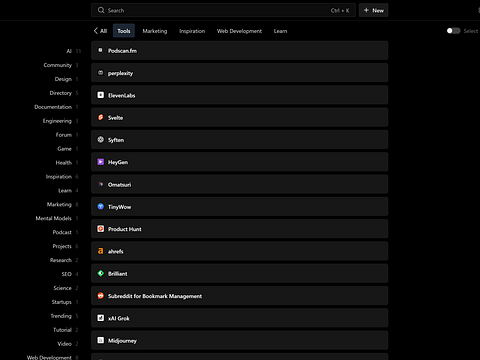
Task: Click the TinyWow blue icon
Action: (x=100, y=207)
